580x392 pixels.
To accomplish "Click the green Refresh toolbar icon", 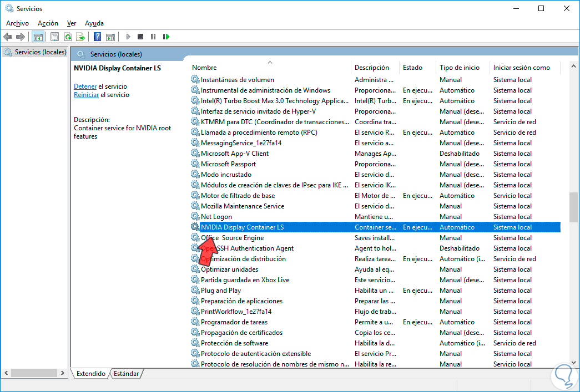I will tap(68, 37).
